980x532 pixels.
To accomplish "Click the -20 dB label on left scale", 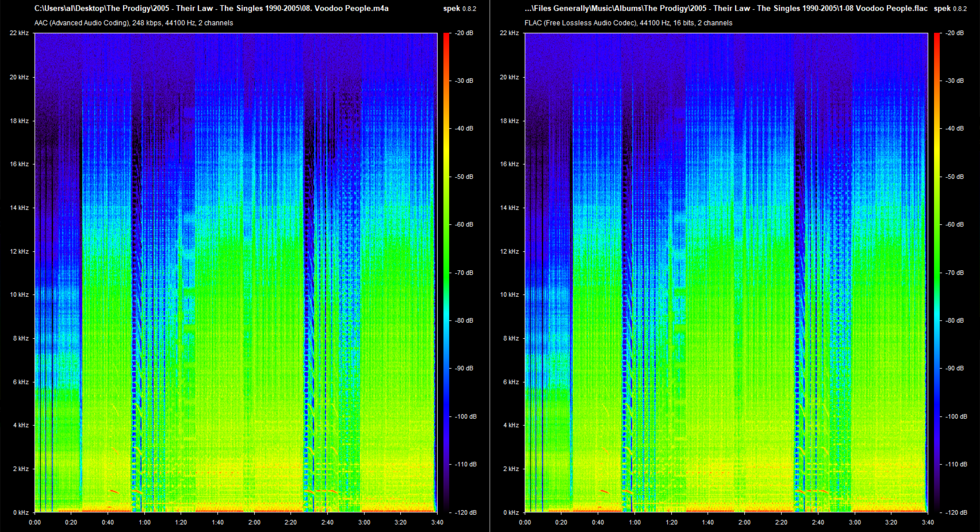I will pos(464,33).
